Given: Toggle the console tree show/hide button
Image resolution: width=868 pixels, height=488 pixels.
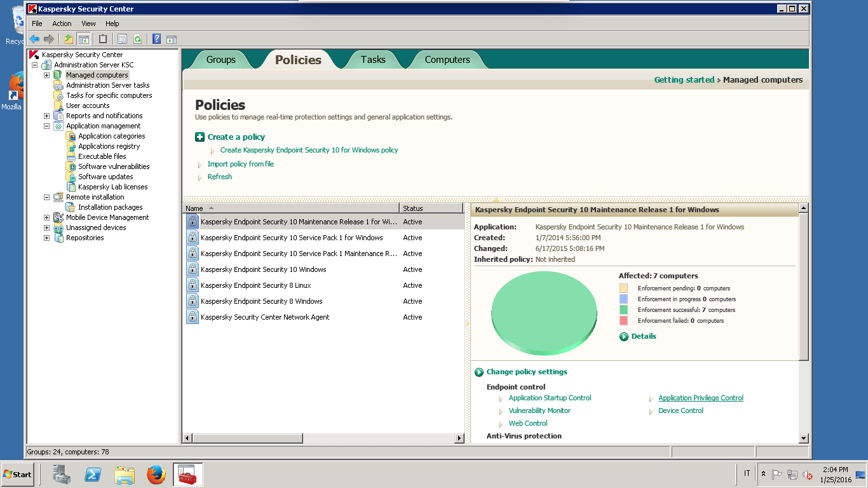Looking at the screenshot, I should coord(83,39).
